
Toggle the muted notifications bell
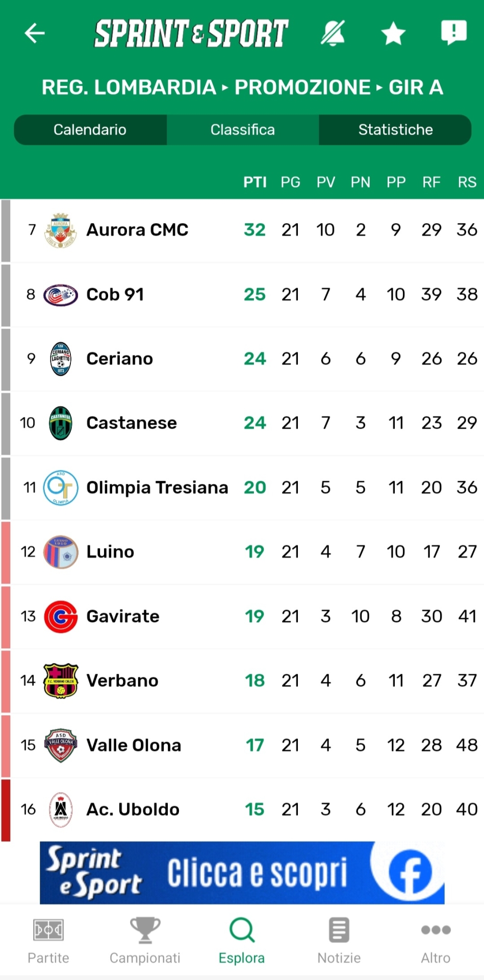click(333, 33)
